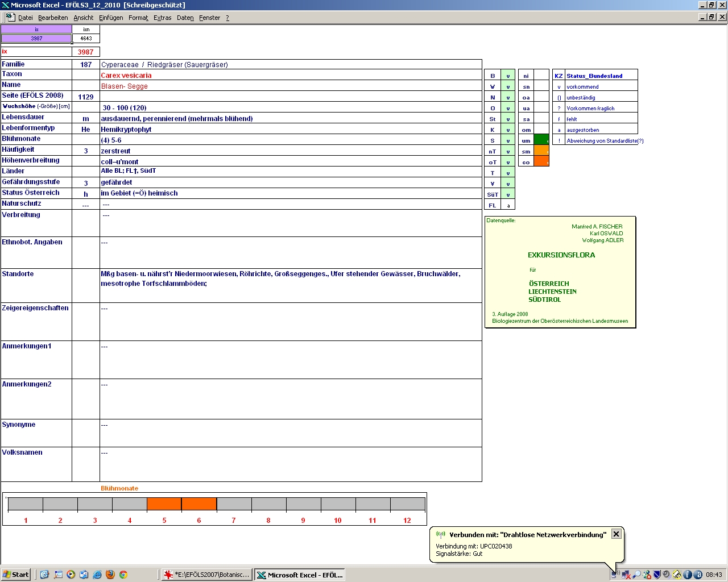Click the disconnected network tray icon with red X

[626, 575]
